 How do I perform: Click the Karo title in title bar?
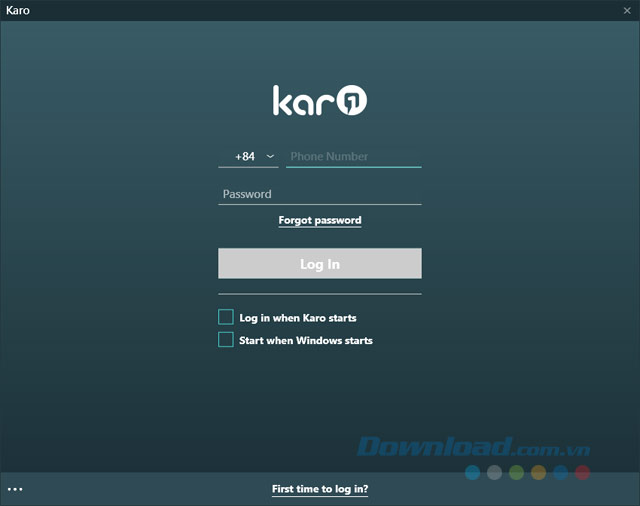(x=18, y=10)
